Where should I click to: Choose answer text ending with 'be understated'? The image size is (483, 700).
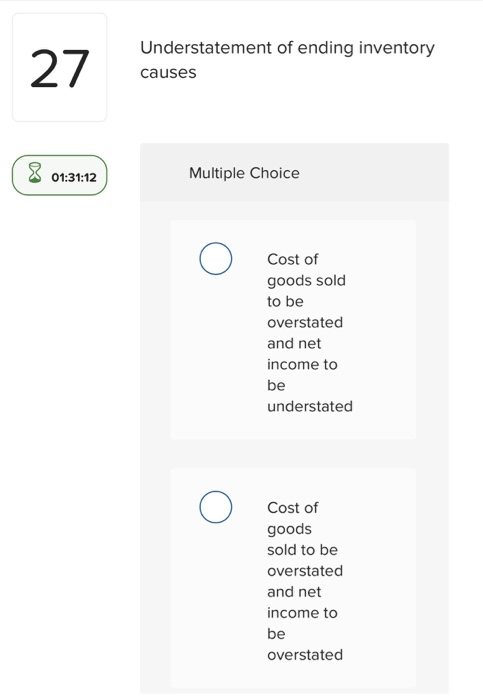click(x=310, y=333)
